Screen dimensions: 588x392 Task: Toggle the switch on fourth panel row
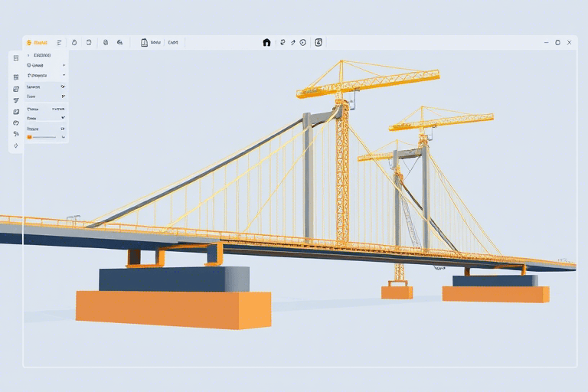coord(62,87)
